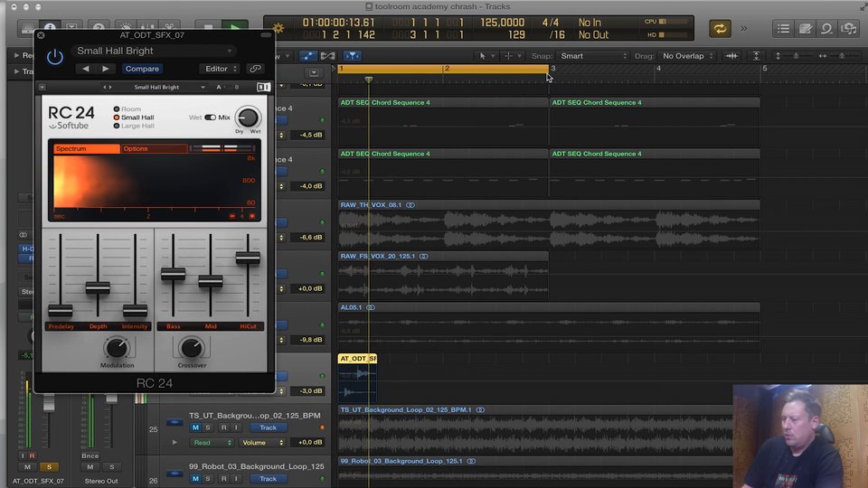Open the left-click pointer tool menu
868x488 pixels.
(486, 56)
